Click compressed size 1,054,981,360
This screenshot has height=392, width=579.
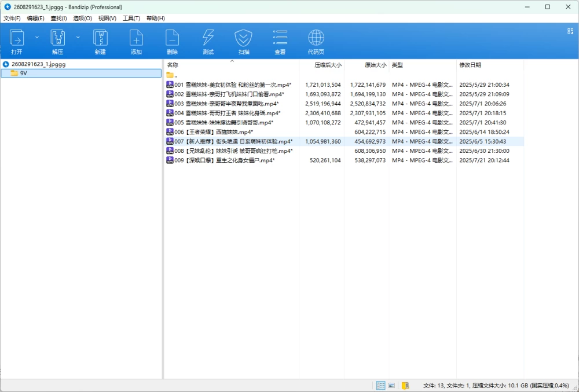(x=323, y=141)
